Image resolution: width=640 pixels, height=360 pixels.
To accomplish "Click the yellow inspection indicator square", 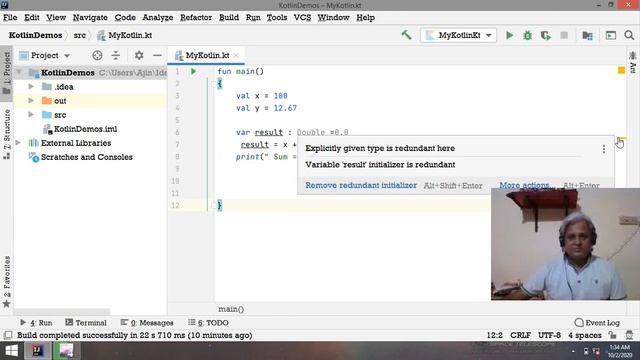I will (621, 70).
